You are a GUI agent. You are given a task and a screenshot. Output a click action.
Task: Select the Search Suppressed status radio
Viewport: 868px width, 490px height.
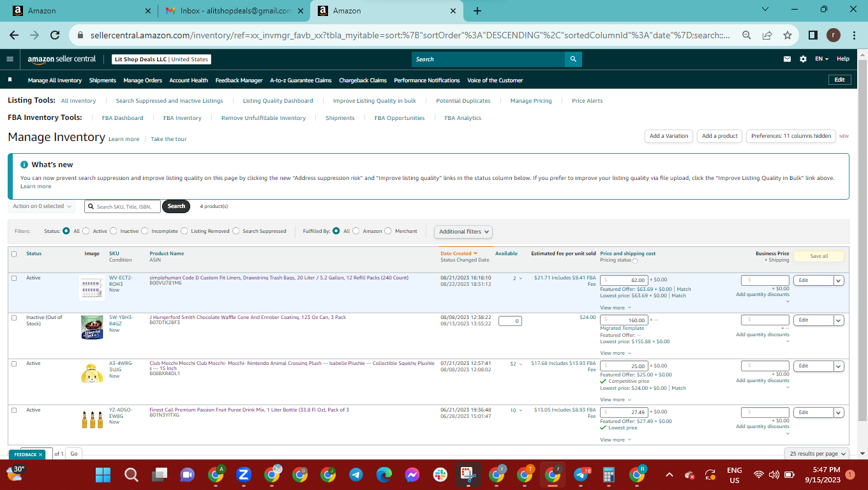[x=236, y=231]
